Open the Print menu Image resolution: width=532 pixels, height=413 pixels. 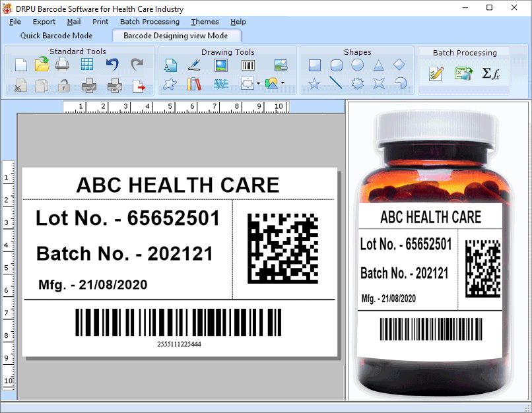click(100, 22)
